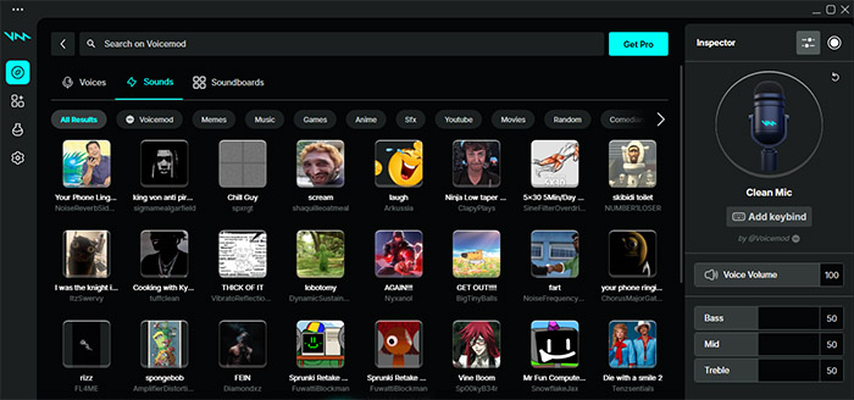Click the Get Pro button
This screenshot has width=854, height=400.
pos(638,44)
